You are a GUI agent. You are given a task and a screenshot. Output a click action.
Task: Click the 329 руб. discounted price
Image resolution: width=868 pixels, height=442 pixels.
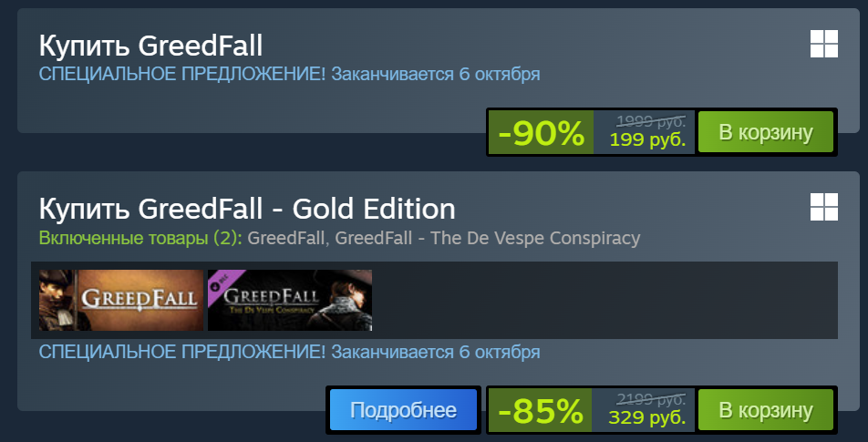[647, 416]
